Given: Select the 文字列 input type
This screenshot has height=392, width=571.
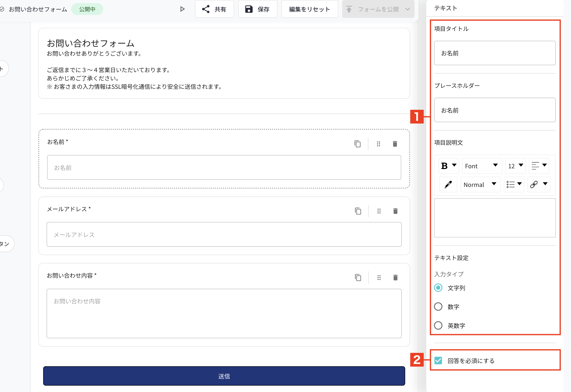Looking at the screenshot, I should [438, 287].
